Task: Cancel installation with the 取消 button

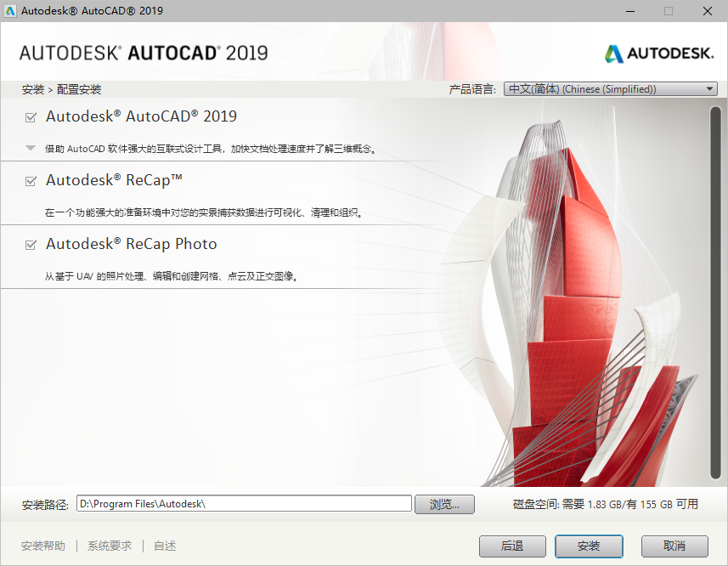Action: (674, 546)
